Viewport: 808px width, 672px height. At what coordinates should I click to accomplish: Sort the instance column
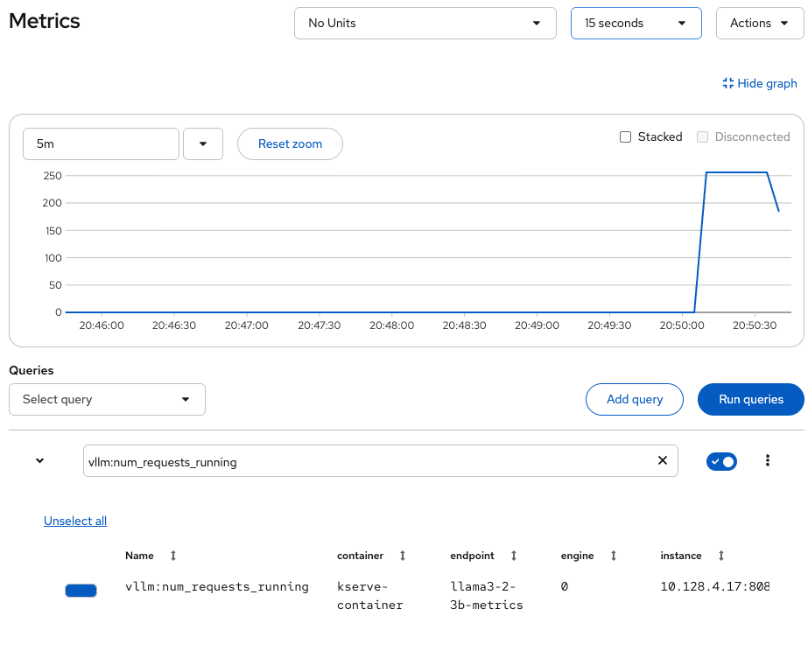pos(720,556)
